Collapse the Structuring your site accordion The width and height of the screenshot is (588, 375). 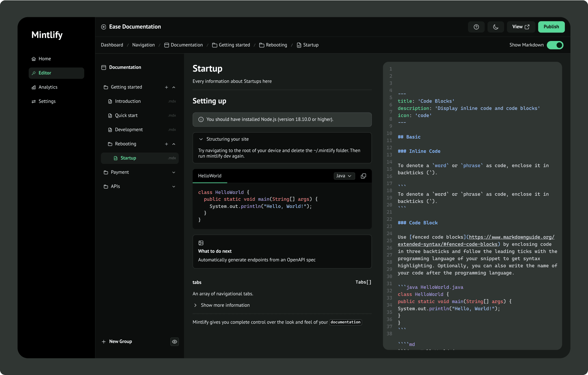pos(201,139)
